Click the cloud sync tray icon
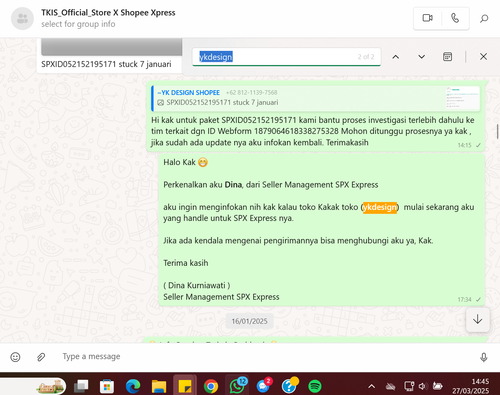Screen dimensions: 500x395 coord(390,386)
